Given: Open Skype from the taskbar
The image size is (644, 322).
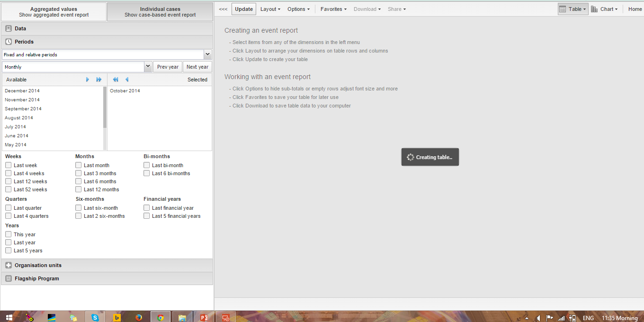Looking at the screenshot, I should pyautogui.click(x=95, y=317).
